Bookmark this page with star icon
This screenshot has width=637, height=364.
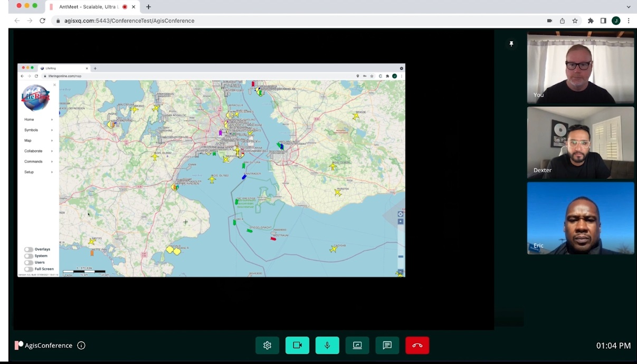point(575,21)
